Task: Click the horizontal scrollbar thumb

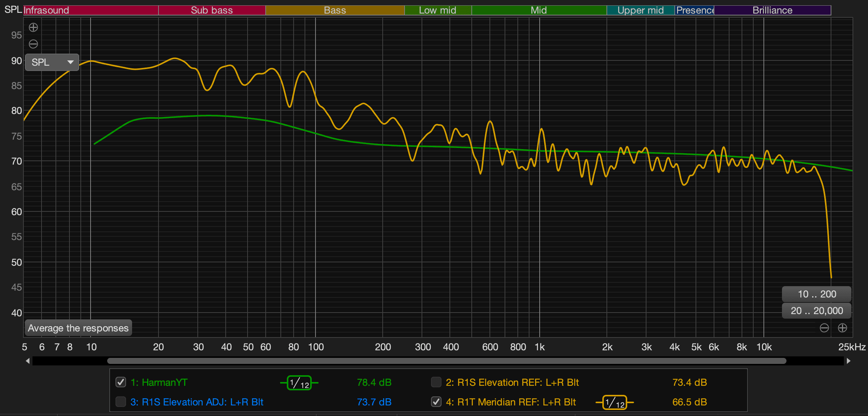Action: click(x=447, y=361)
